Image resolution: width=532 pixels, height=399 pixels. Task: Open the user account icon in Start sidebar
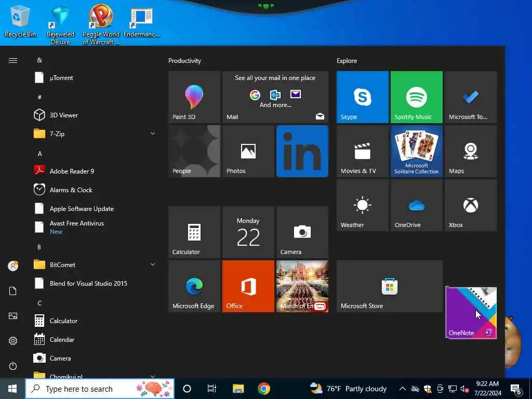tap(13, 265)
